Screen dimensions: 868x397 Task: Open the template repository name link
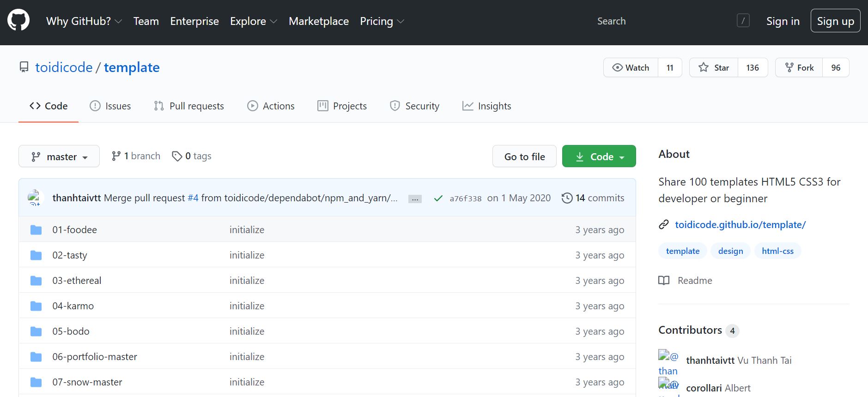132,67
